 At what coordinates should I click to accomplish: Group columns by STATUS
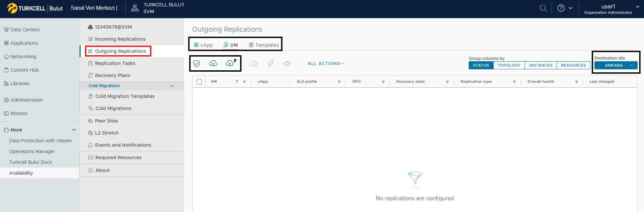481,65
